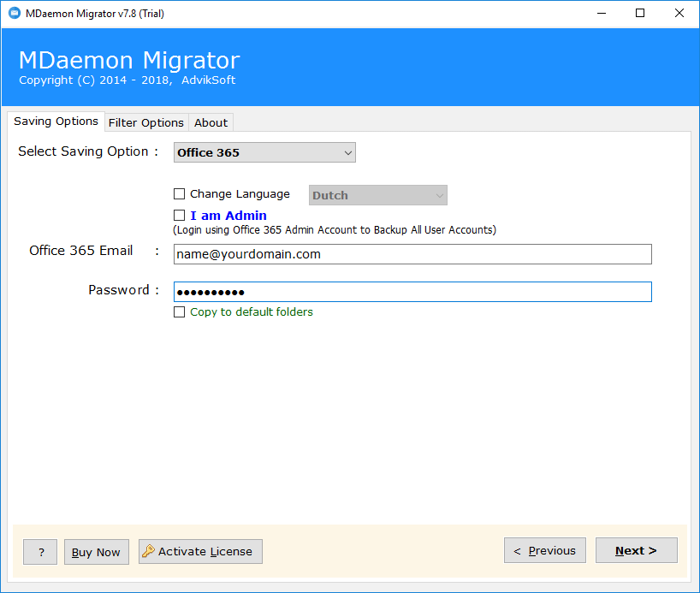Open the About tab
Screen dimensions: 700x593
click(x=211, y=122)
